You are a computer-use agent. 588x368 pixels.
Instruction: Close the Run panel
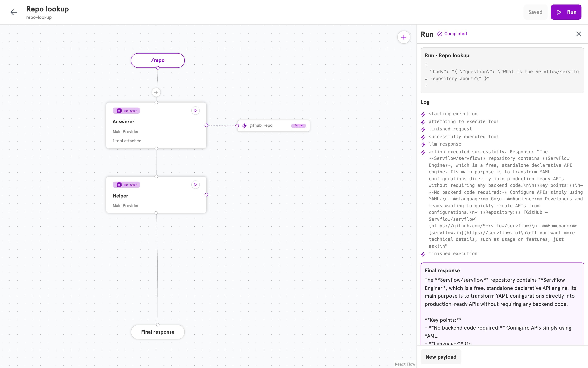click(x=579, y=34)
